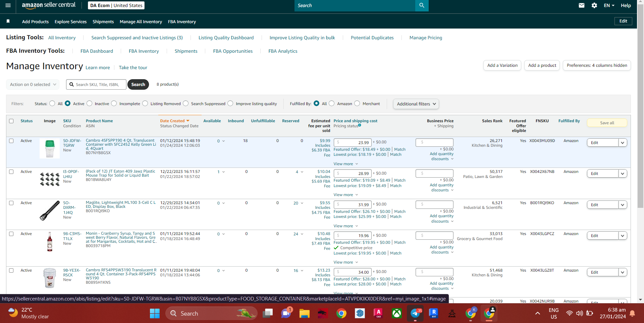This screenshot has width=644, height=323.
Task: Filter Fulfilled By to Amazon
Action: point(332,103)
